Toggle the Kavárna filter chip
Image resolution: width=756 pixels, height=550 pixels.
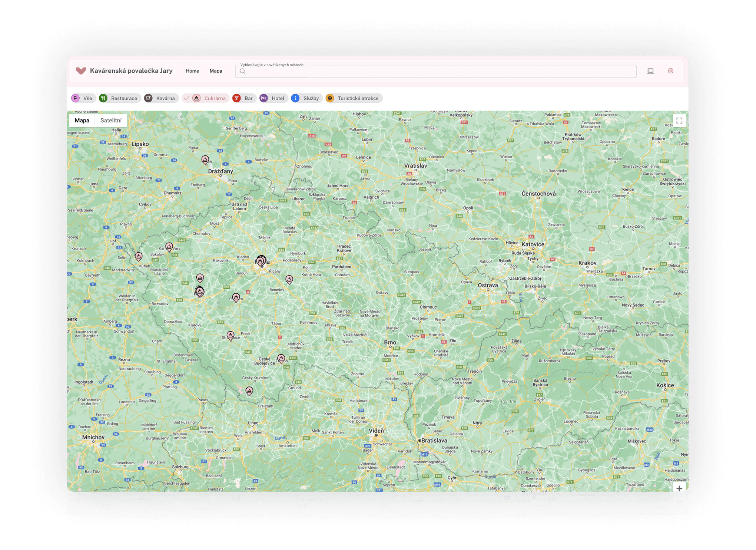(161, 98)
